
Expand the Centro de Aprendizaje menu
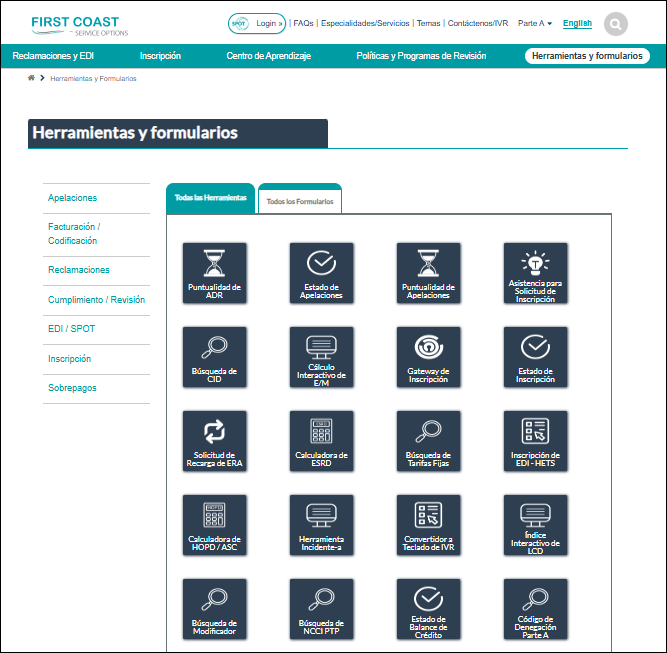point(268,56)
